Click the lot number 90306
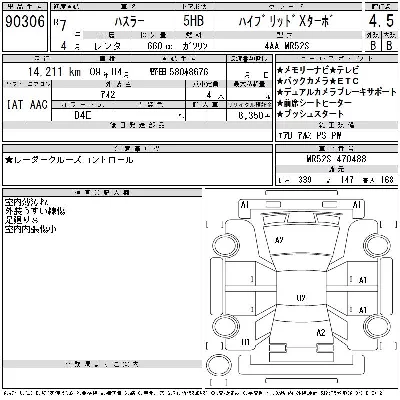This screenshot has width=400, height=400. pos(25,22)
